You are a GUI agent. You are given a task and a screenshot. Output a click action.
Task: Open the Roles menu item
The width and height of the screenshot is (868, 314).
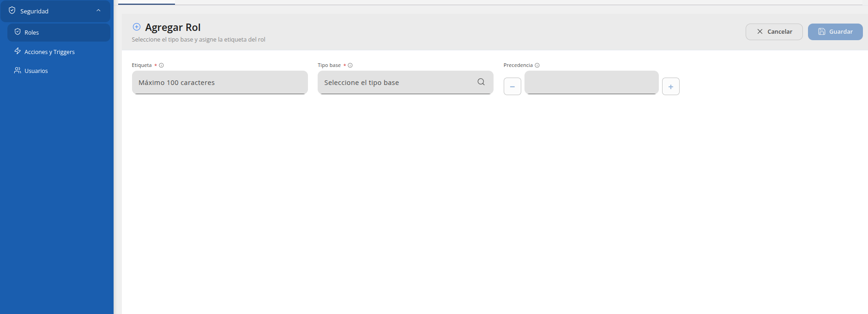click(59, 32)
